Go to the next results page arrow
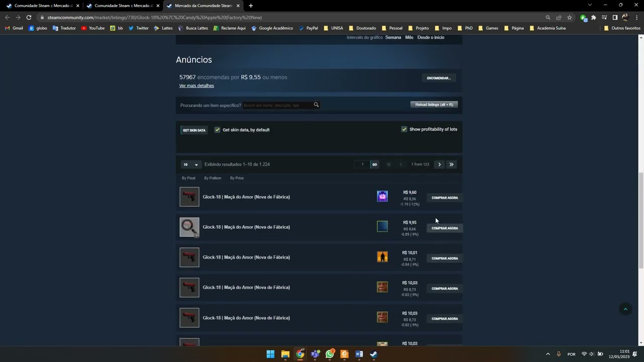 point(439,164)
